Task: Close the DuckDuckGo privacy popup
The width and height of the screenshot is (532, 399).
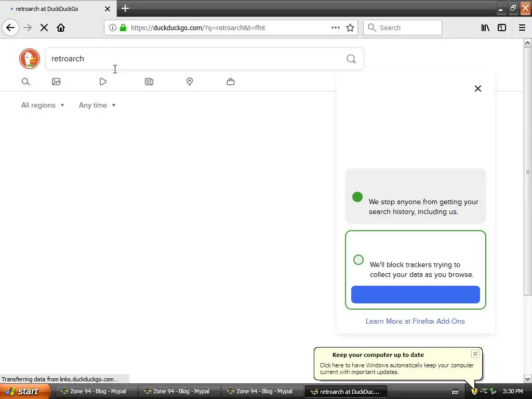Action: (478, 88)
